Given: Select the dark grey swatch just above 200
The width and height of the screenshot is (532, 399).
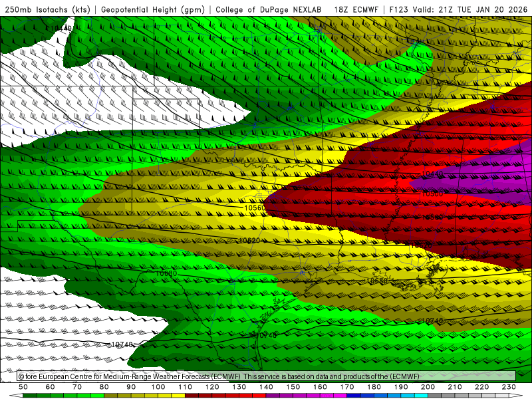Looking at the screenshot, I should pyautogui.click(x=435, y=395).
